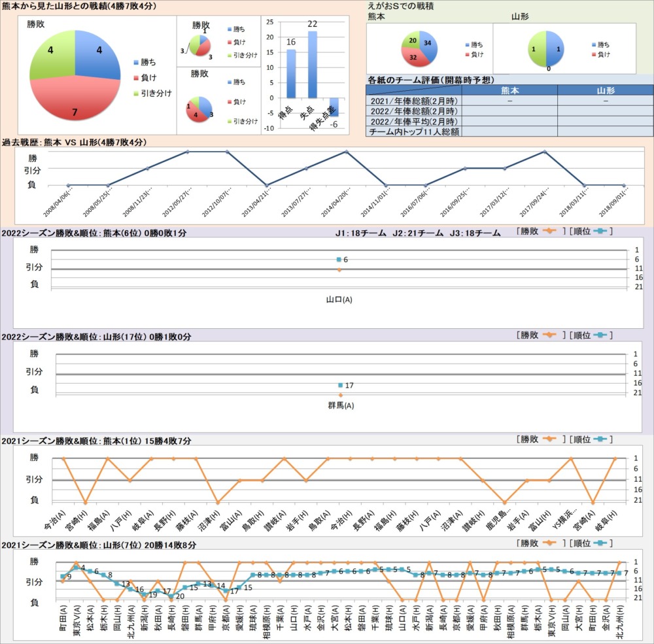This screenshot has height=644, width=654.
Task: Select the blue 勝ち slice of the large pie
Action: 97,55
